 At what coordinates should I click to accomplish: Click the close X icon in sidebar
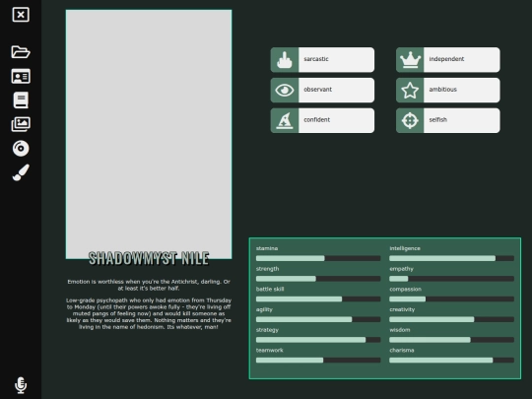pyautogui.click(x=21, y=15)
